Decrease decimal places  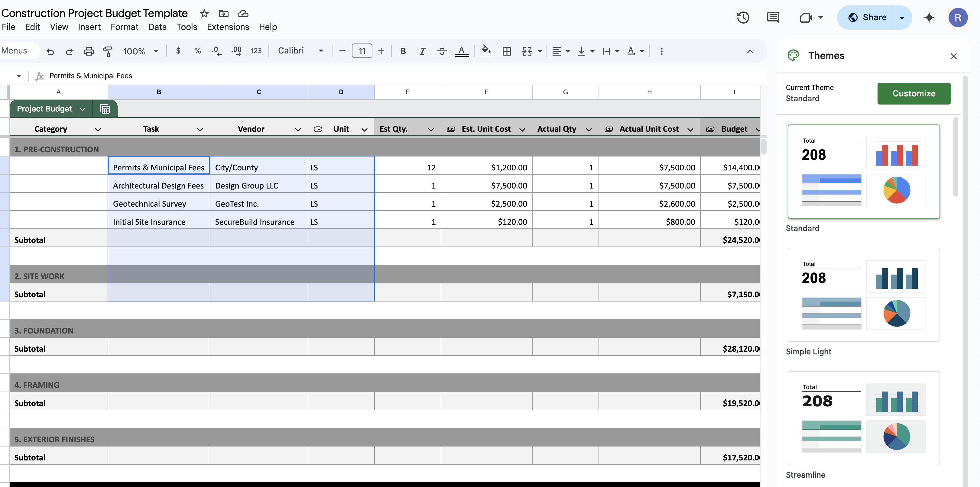216,50
